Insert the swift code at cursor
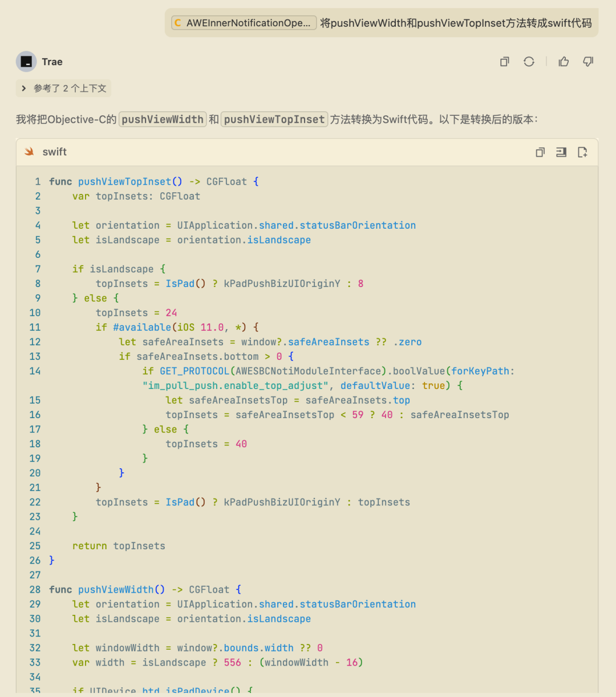The image size is (616, 697). (x=561, y=152)
